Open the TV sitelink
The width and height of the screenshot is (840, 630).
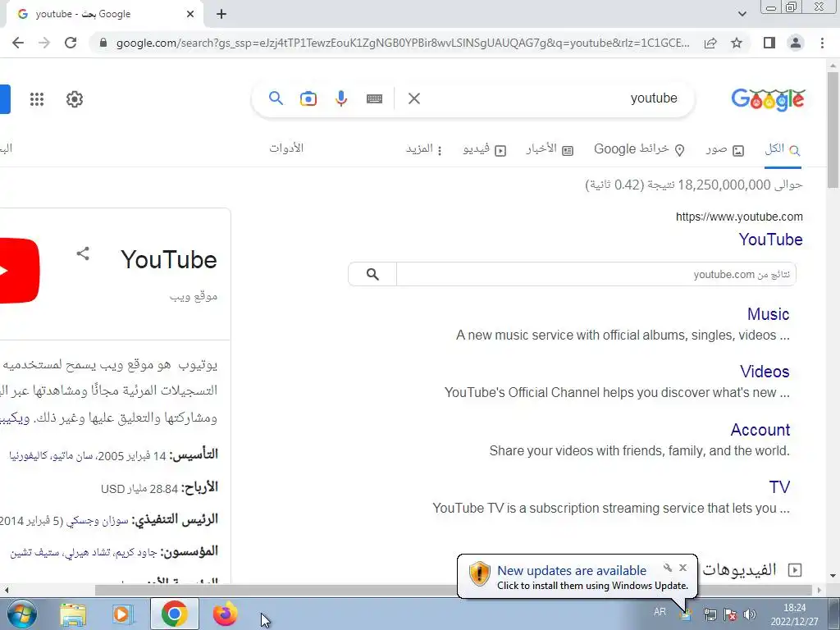pyautogui.click(x=779, y=487)
